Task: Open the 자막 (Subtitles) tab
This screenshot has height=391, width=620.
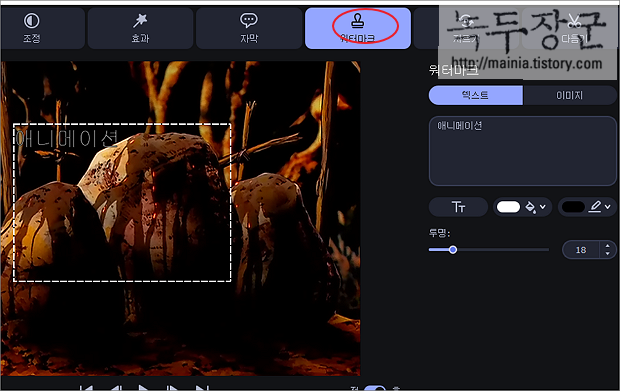Action: (x=249, y=28)
